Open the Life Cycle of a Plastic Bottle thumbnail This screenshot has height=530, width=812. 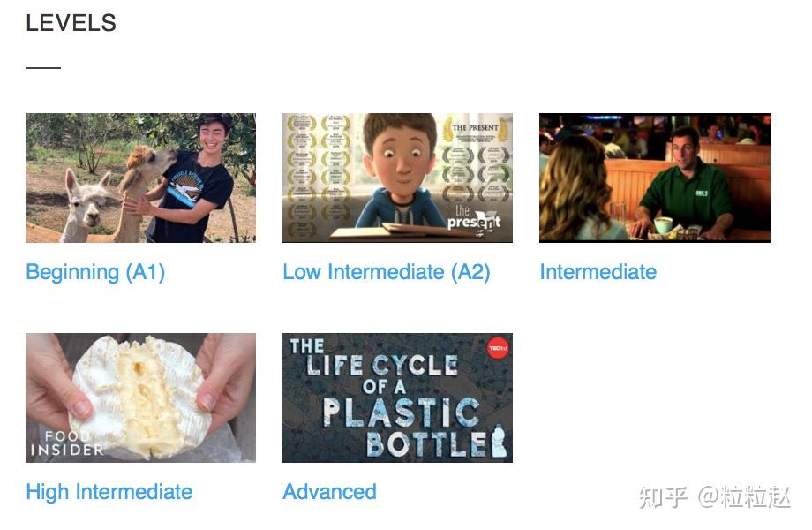(x=398, y=397)
